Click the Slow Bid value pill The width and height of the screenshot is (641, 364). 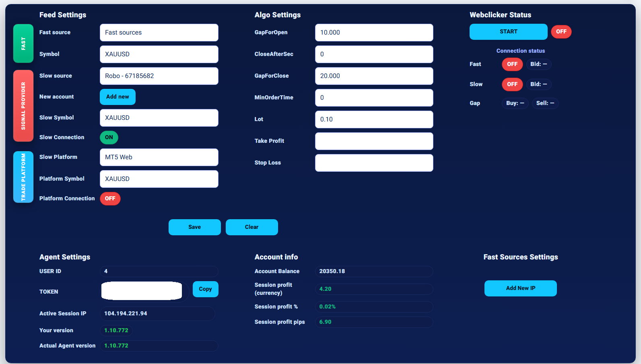click(539, 84)
